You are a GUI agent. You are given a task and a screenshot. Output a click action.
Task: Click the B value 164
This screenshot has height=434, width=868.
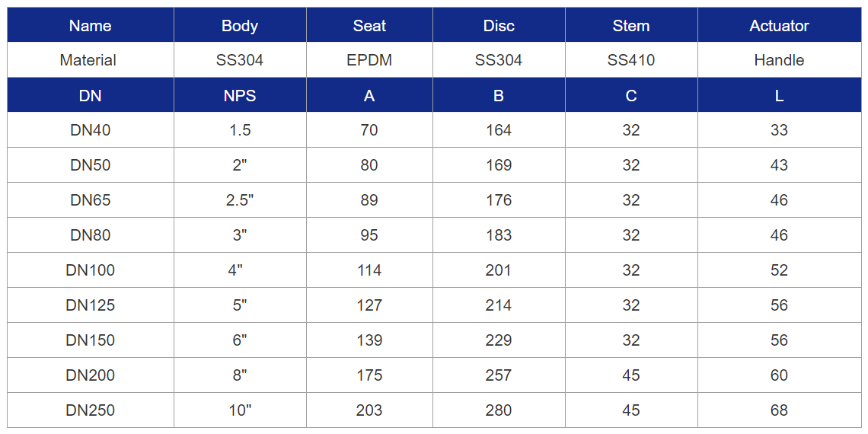[499, 130]
